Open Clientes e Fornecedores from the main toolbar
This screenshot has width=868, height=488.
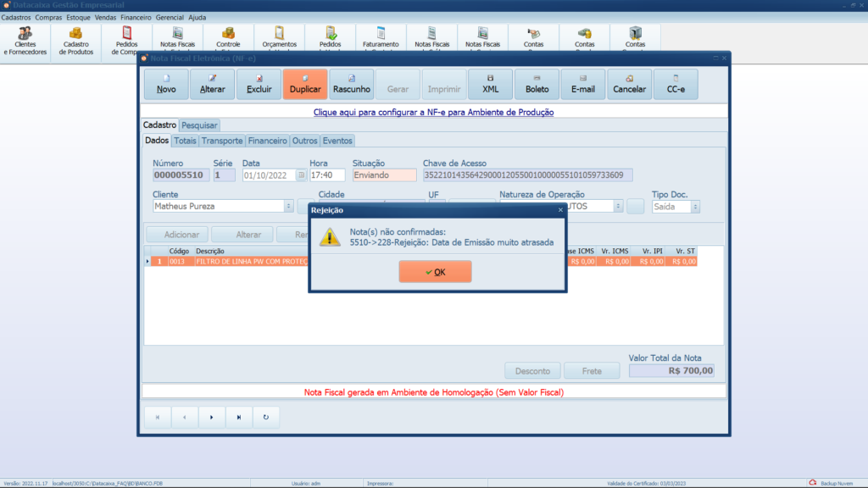[25, 39]
